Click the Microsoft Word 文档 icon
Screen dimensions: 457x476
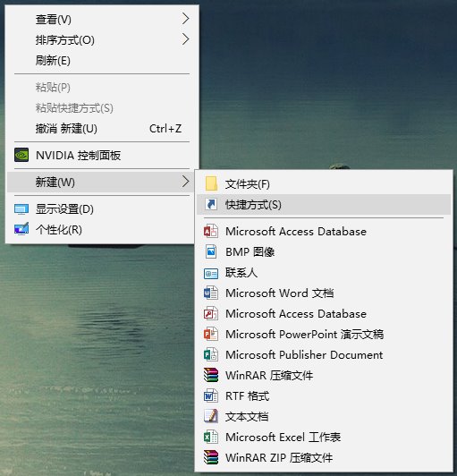pos(211,293)
